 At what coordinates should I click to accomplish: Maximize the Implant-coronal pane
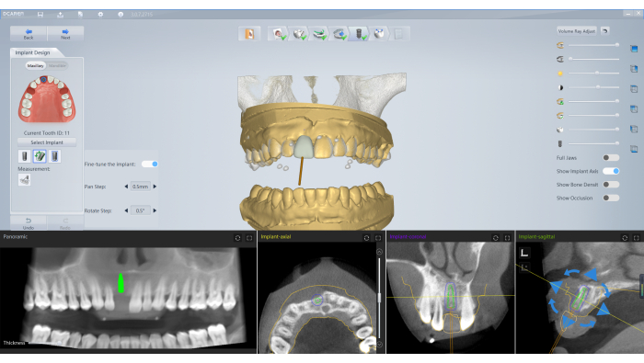pos(507,238)
